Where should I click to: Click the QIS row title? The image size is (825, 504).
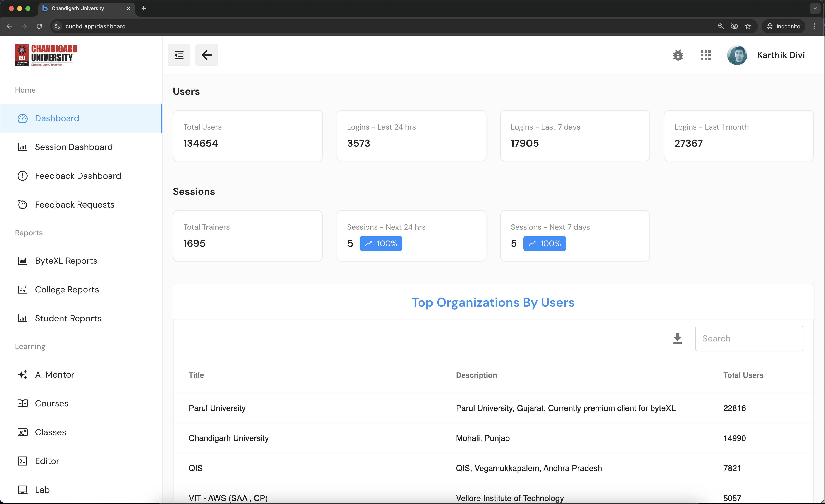pos(196,468)
